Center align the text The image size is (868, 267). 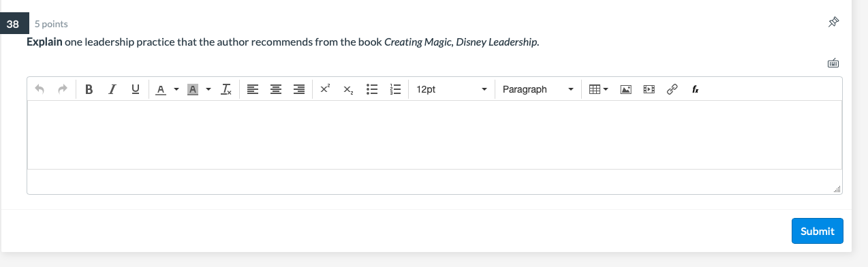pyautogui.click(x=275, y=89)
